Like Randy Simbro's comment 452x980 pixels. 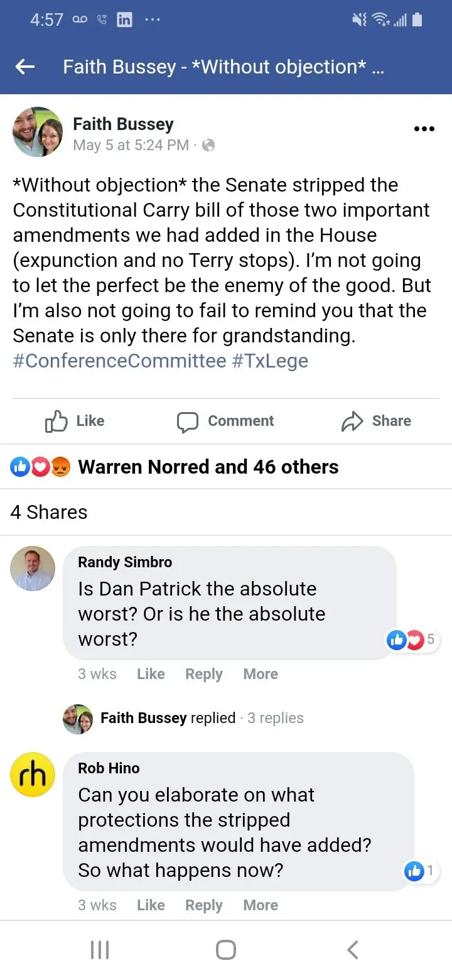coord(151,674)
